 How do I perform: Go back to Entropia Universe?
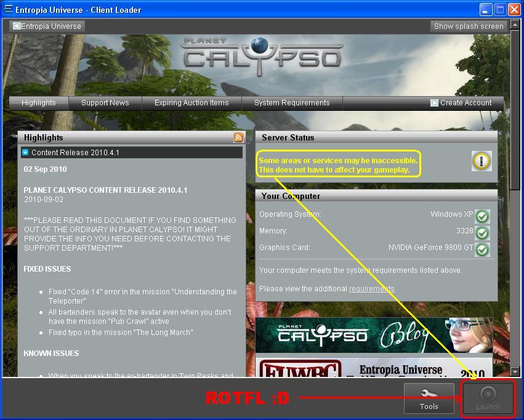tap(47, 26)
